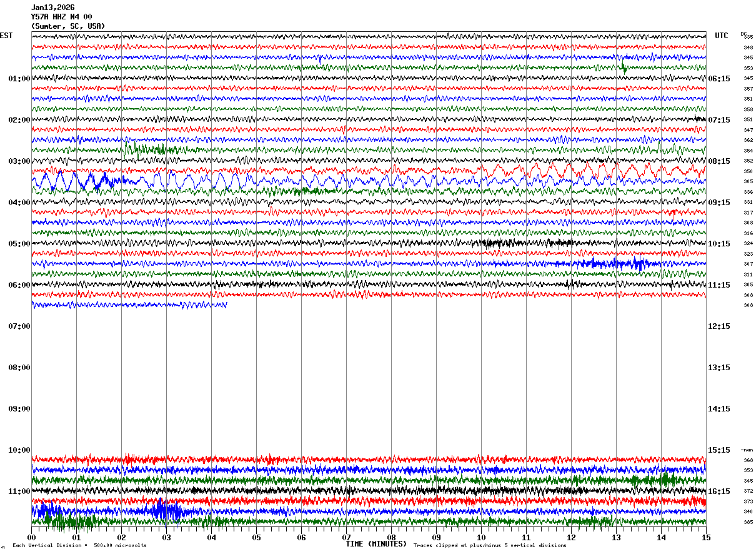Click the '10' minute tick label
This screenshot has width=756, height=554.
[x=481, y=537]
